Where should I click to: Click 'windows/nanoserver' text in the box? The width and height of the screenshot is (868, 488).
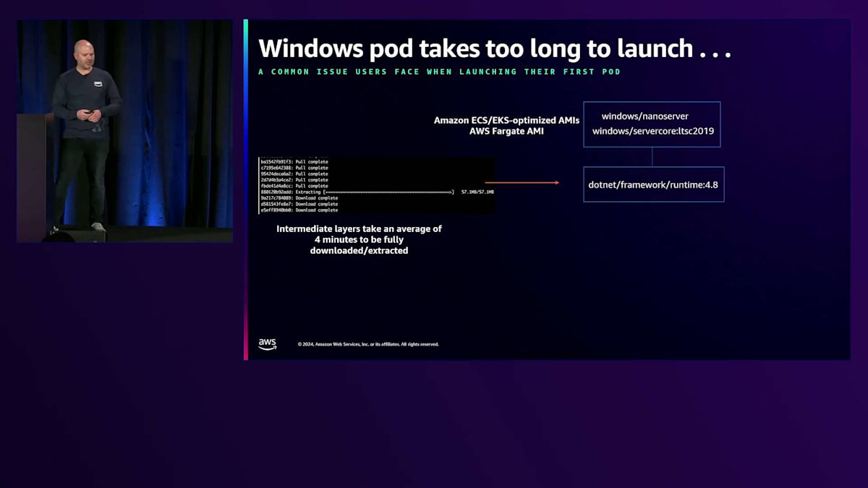[x=645, y=116]
